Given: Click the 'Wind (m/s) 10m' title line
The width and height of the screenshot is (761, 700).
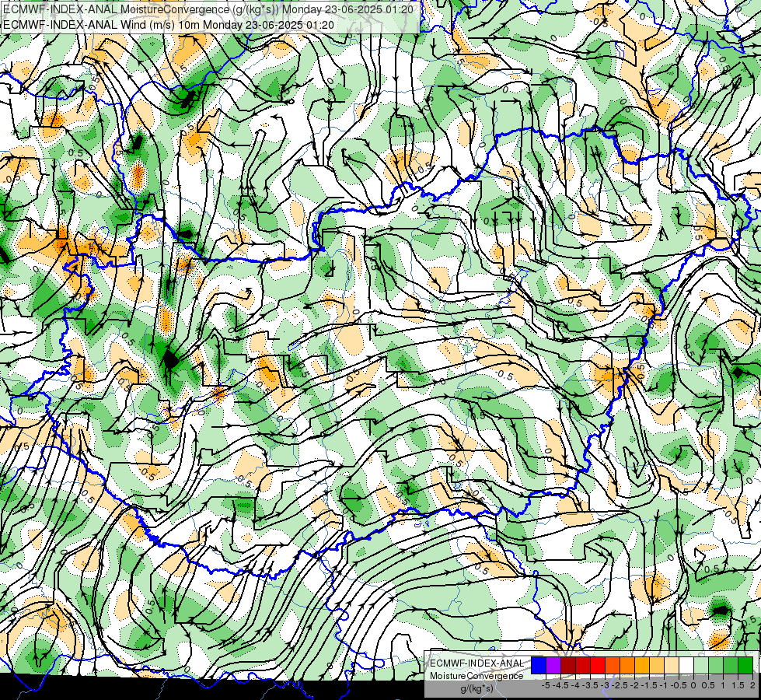Looking at the screenshot, I should click(x=169, y=24).
